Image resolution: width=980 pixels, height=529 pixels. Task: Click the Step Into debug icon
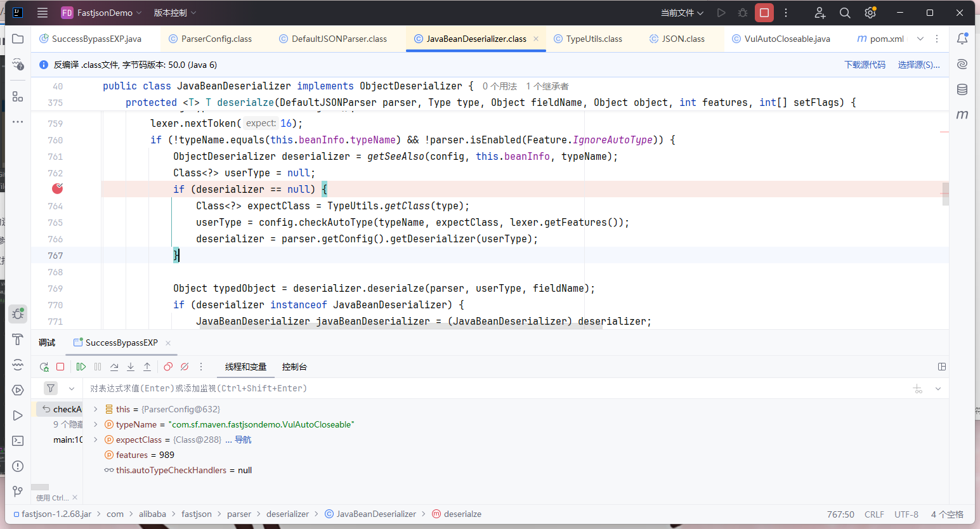click(131, 367)
